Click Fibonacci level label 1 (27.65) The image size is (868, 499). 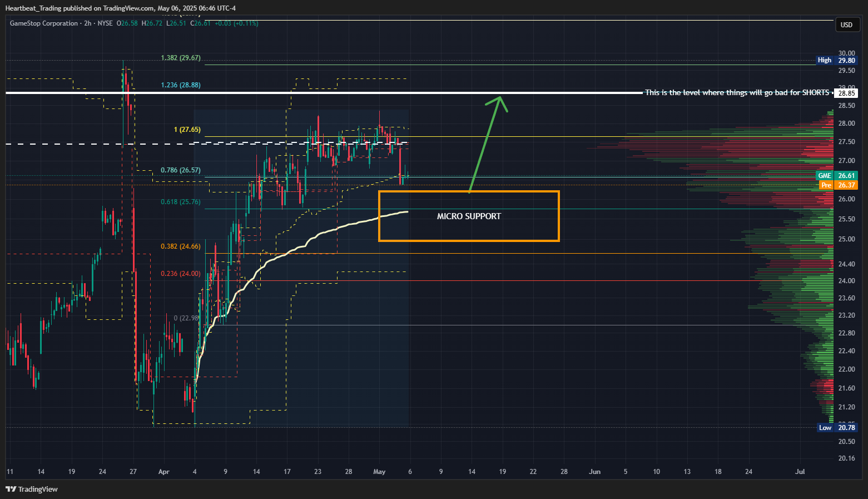pyautogui.click(x=187, y=130)
